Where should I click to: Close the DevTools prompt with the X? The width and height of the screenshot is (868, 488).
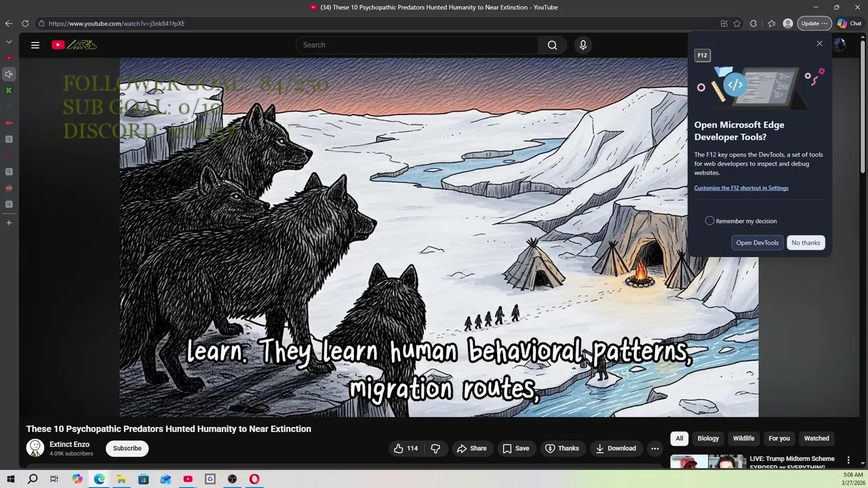(x=819, y=43)
